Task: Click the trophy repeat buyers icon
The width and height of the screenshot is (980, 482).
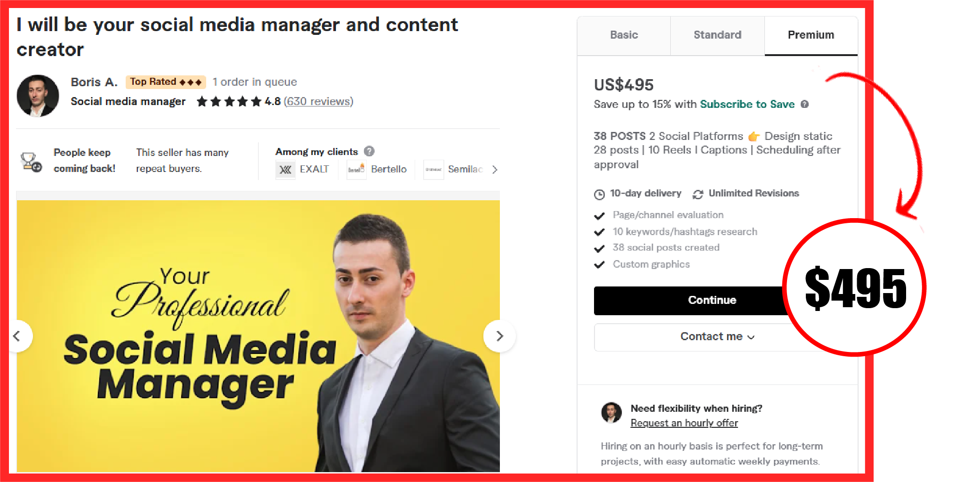Action: (31, 162)
